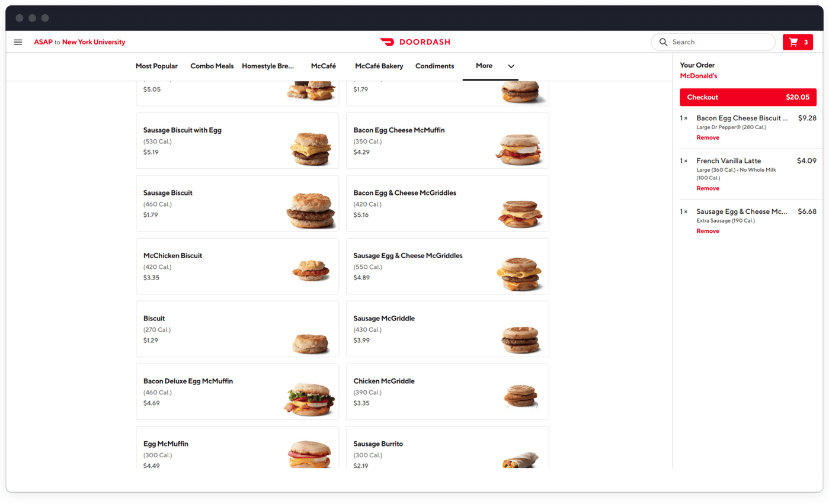Open the More categories dropdown
Viewport: 829px width, 504px height.
(491, 66)
